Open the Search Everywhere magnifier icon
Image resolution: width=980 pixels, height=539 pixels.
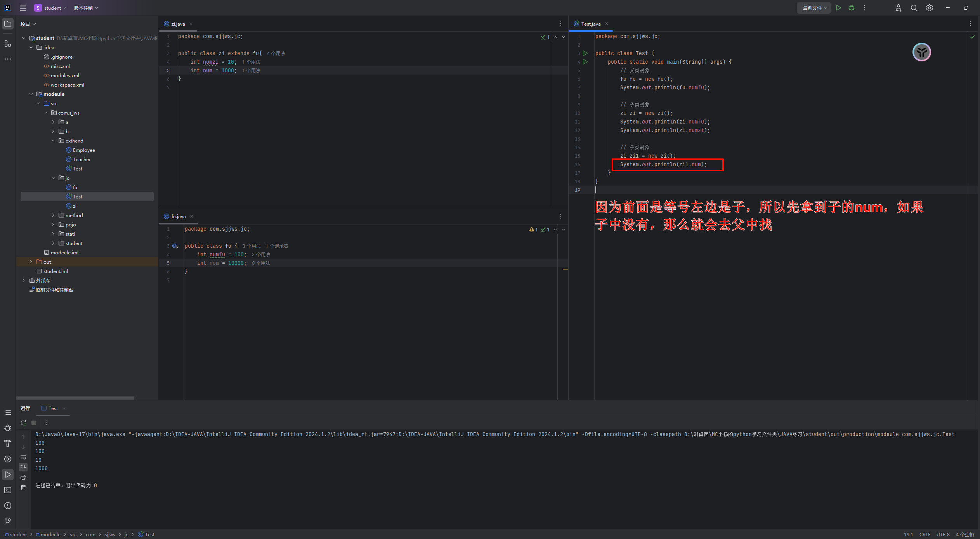914,8
